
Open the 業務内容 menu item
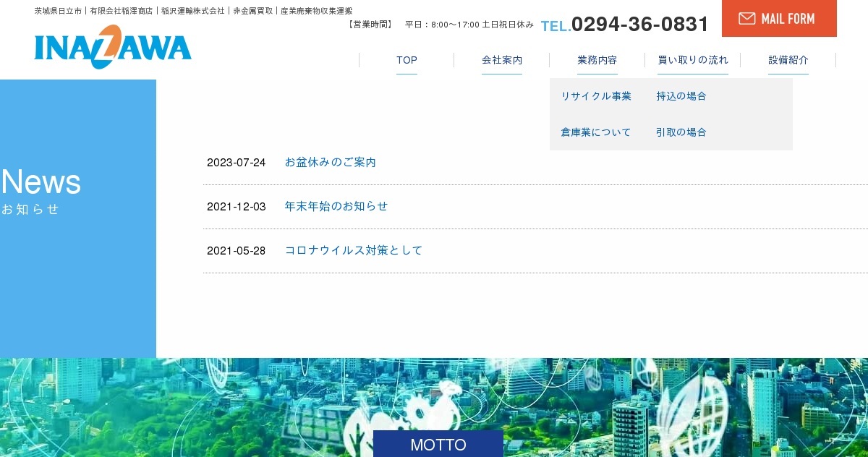tap(597, 60)
